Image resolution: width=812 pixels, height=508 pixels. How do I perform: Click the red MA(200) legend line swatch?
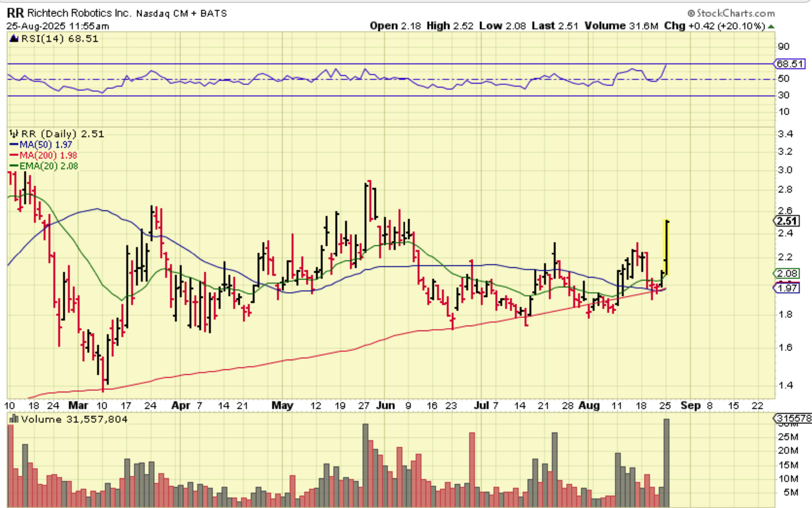point(14,155)
